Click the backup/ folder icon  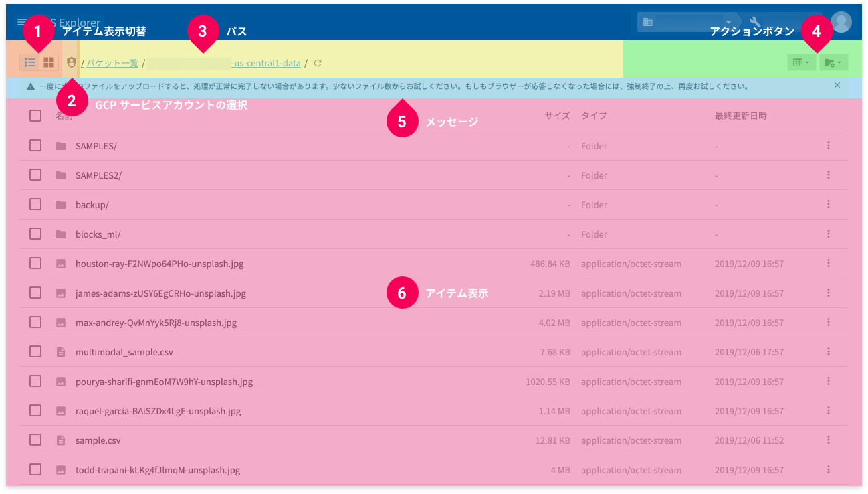coord(61,205)
